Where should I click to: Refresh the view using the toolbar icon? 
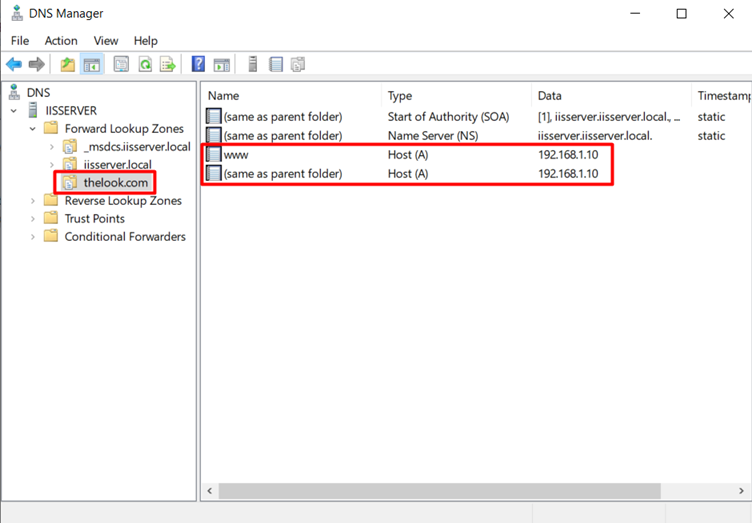(x=145, y=64)
